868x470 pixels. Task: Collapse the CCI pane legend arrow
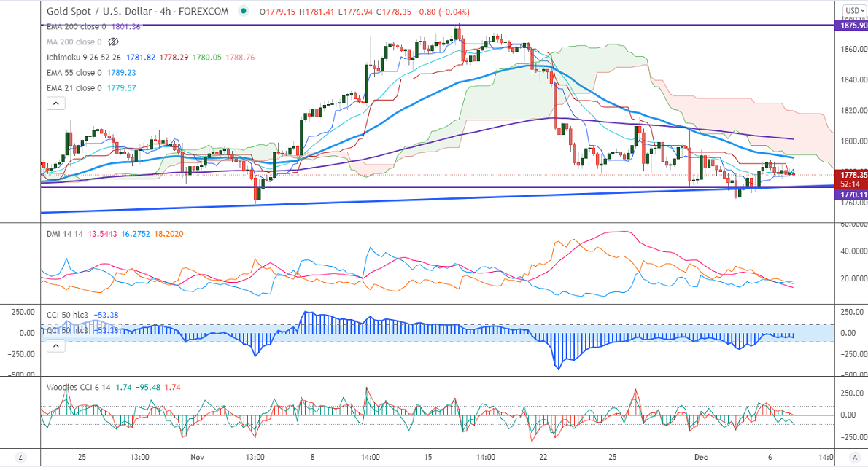(x=56, y=346)
